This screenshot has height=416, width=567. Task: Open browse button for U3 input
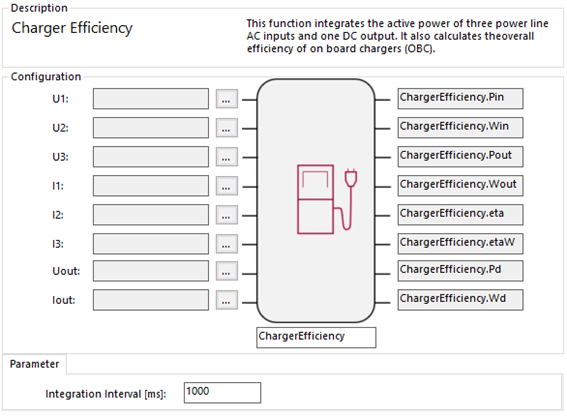pos(227,157)
